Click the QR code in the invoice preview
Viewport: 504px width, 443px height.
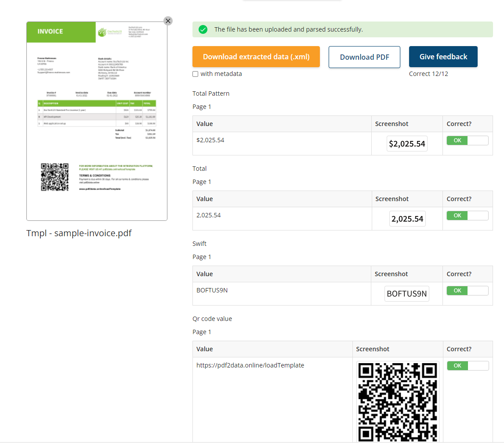[x=55, y=177]
